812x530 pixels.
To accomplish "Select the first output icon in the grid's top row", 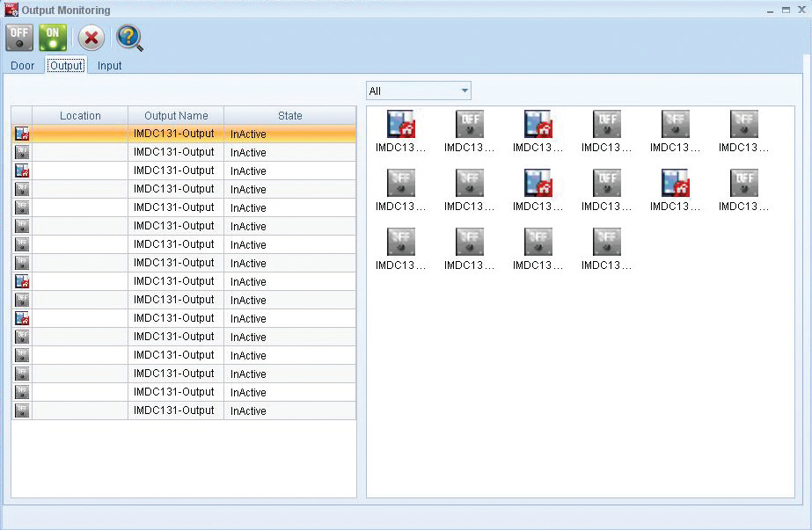I will click(x=400, y=125).
